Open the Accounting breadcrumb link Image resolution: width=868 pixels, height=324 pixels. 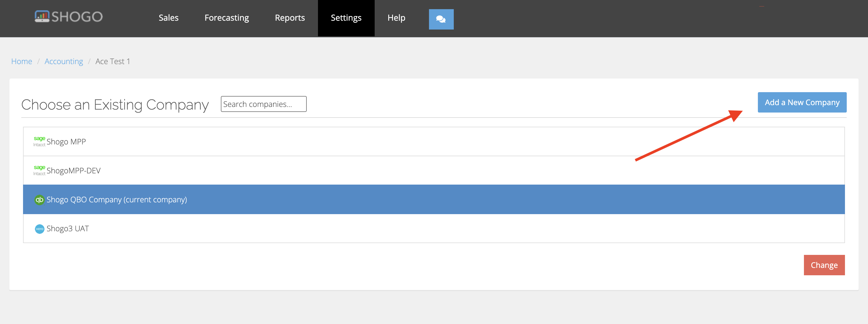(x=64, y=61)
